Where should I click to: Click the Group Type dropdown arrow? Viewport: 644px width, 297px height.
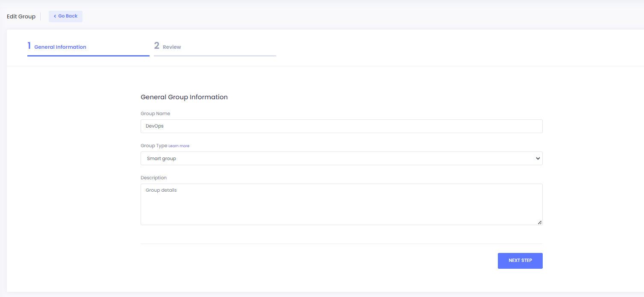(538, 158)
